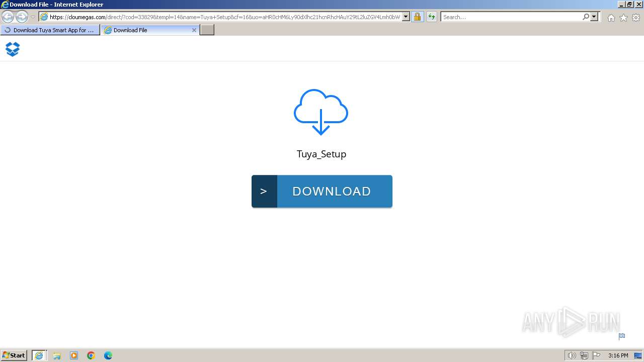Viewport: 644px width, 362px height.
Task: Click the cloud download icon
Action: pyautogui.click(x=321, y=112)
